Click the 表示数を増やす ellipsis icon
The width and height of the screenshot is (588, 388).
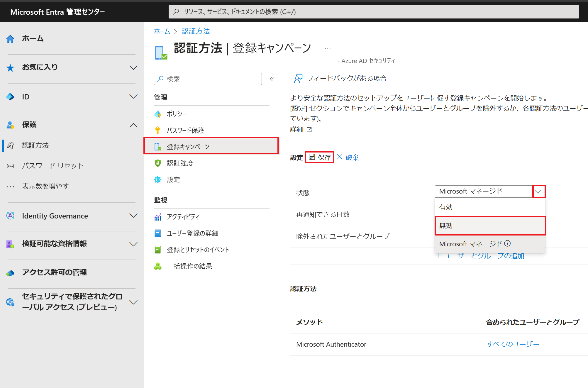pyautogui.click(x=10, y=187)
